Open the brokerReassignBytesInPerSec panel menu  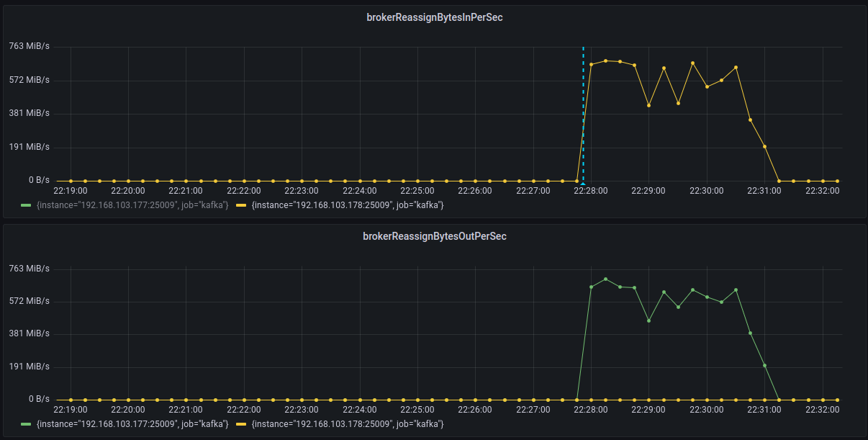coord(435,17)
